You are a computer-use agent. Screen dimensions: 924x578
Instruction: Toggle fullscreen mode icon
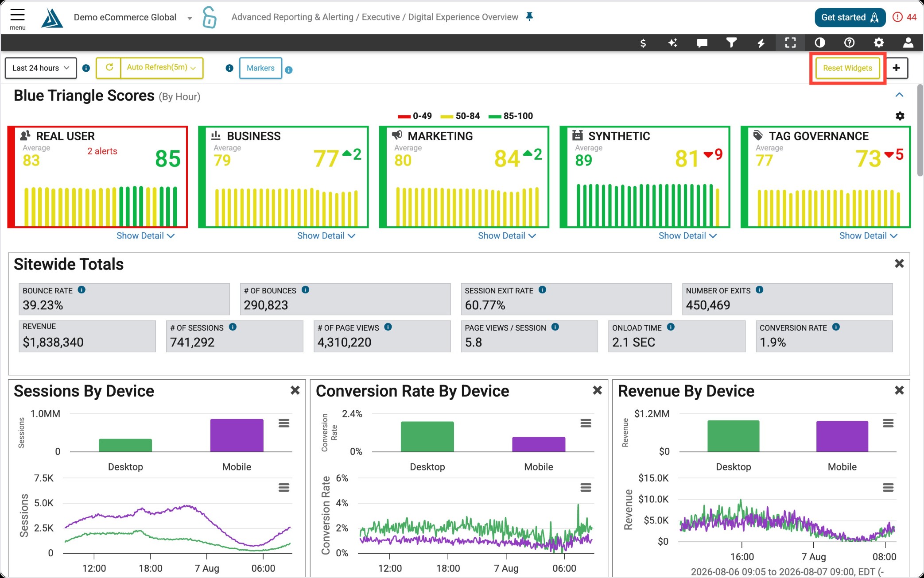tap(790, 42)
